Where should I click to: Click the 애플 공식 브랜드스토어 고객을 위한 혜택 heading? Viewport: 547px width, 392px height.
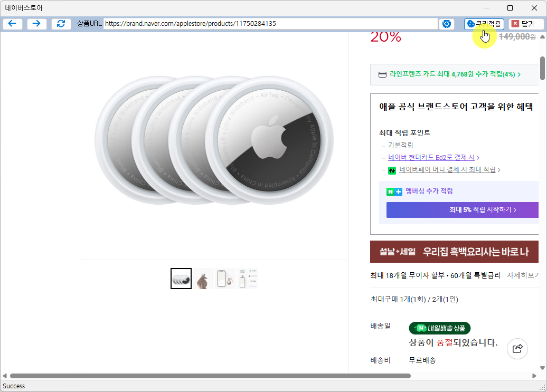456,107
